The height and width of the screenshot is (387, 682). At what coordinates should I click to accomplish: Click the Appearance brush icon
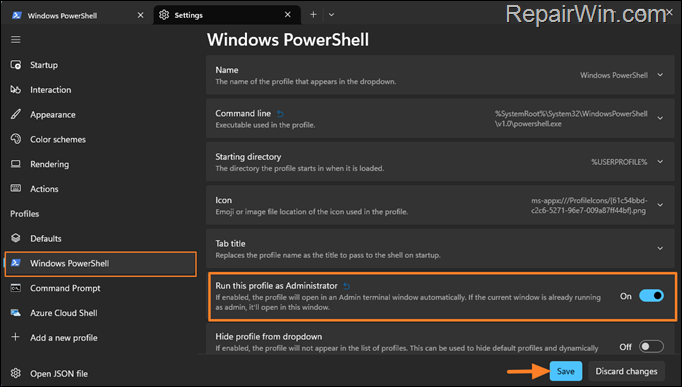(x=16, y=114)
